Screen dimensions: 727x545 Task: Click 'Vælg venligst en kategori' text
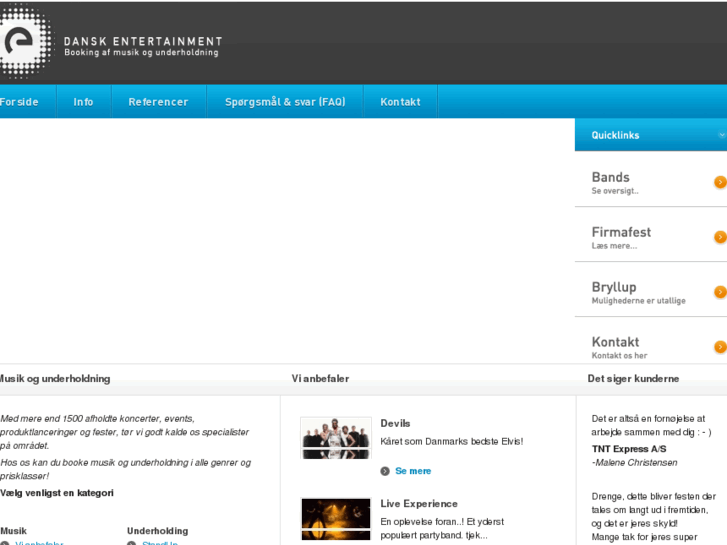[57, 493]
